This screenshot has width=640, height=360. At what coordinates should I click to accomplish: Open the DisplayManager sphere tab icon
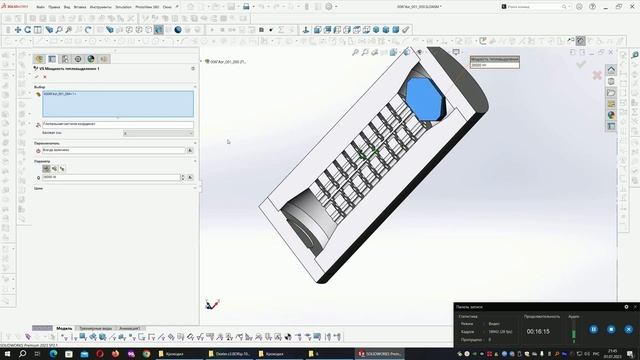[x=91, y=59]
